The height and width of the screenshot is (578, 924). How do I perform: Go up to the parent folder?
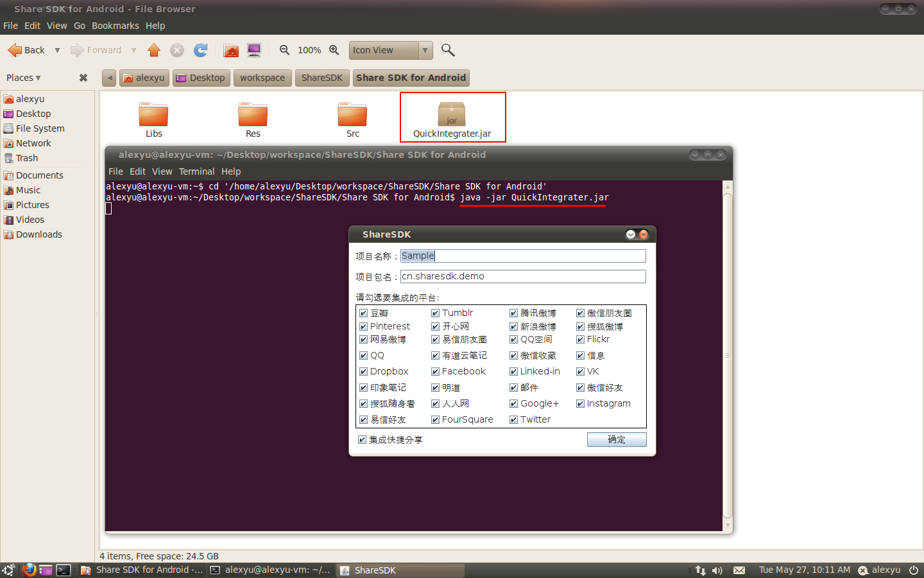(154, 50)
